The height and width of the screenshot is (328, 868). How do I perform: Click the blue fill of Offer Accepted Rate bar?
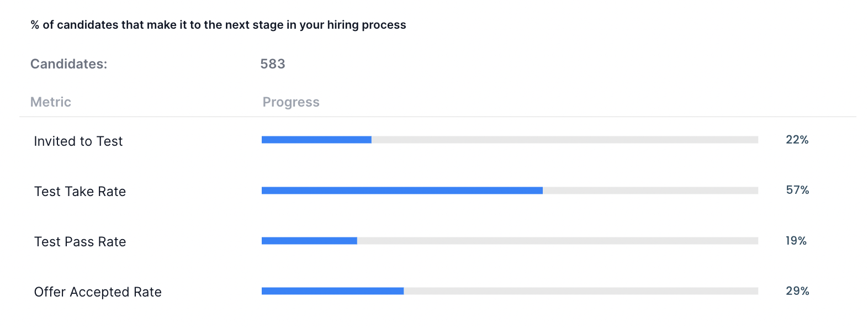click(x=332, y=291)
